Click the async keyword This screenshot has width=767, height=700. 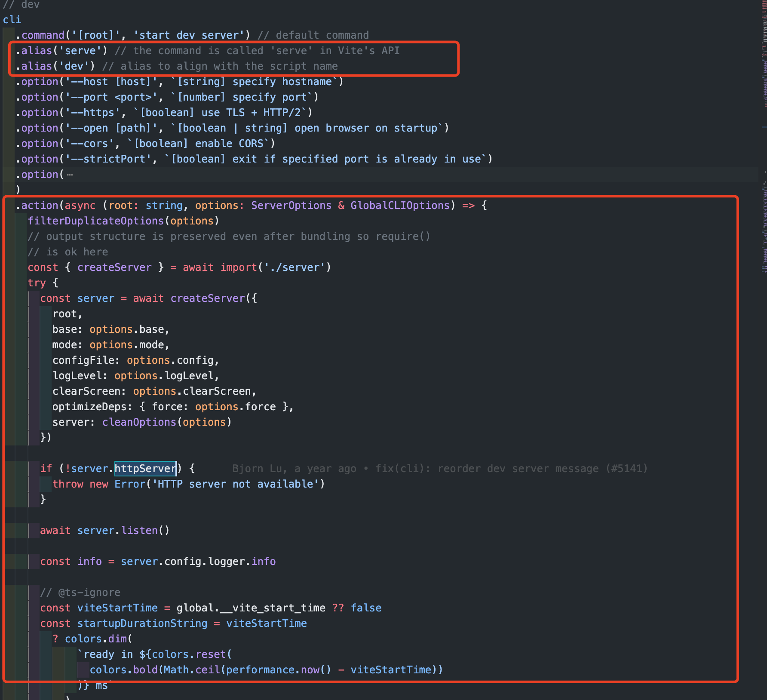80,206
